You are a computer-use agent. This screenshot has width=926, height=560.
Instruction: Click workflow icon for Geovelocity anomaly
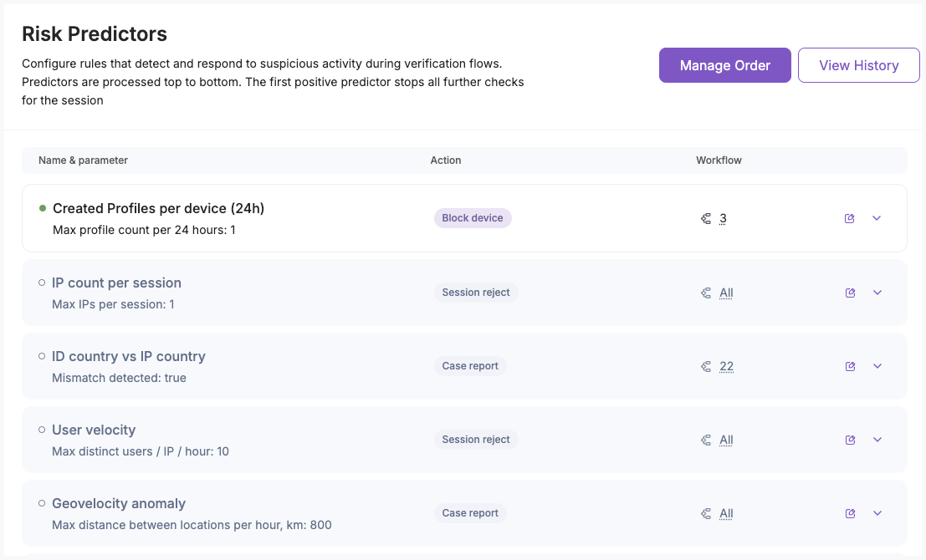[x=706, y=513]
